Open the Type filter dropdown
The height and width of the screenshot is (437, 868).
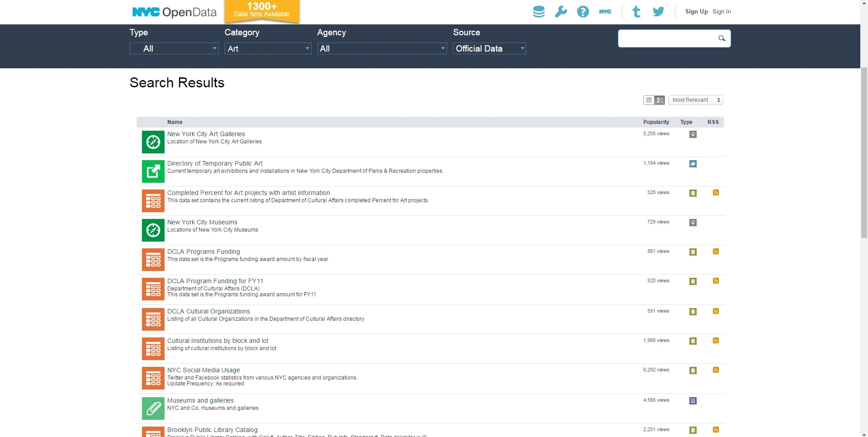[174, 48]
